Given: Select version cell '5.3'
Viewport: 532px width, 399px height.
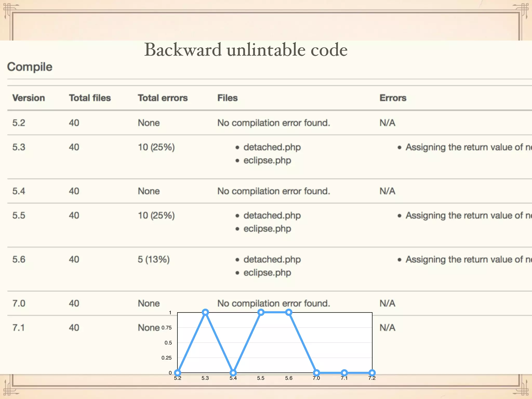Looking at the screenshot, I should [19, 147].
